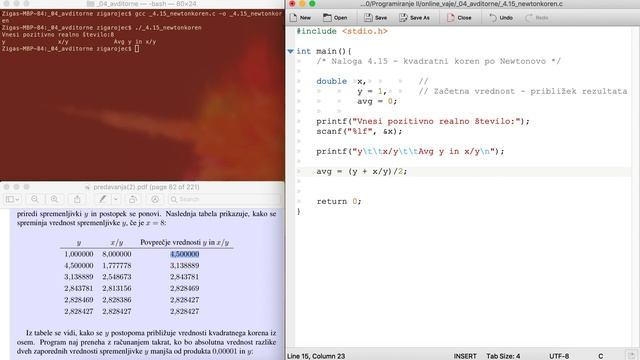Click the 8,000000 cell in PDF table
The image size is (640, 360).
(117, 254)
